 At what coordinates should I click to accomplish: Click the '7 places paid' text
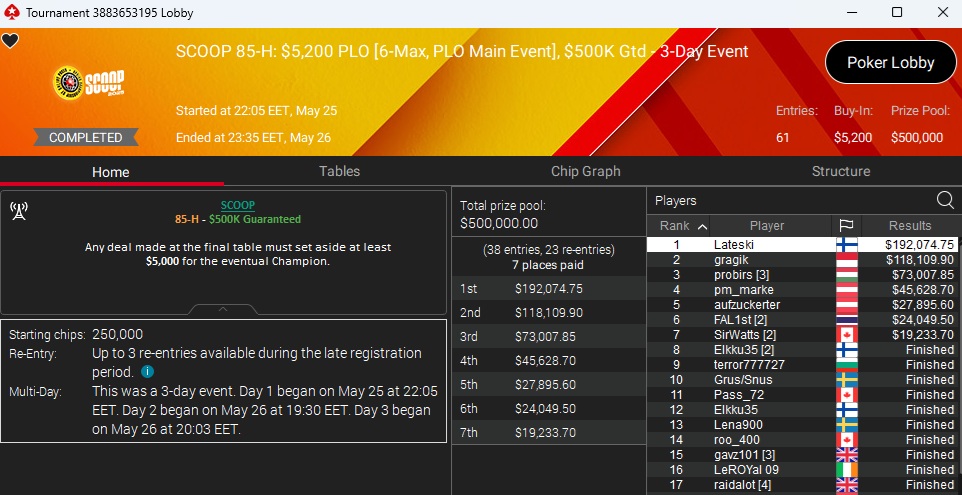pos(548,266)
